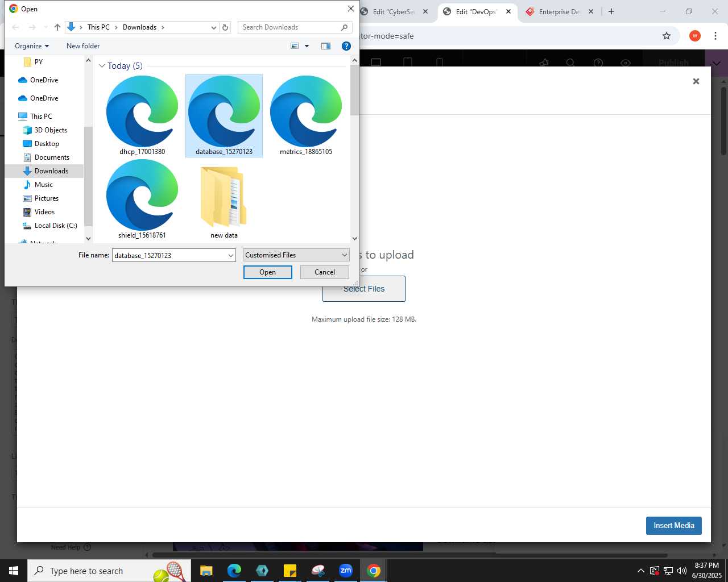Toggle the preview pane icon
The width and height of the screenshot is (728, 582).
pyautogui.click(x=326, y=46)
